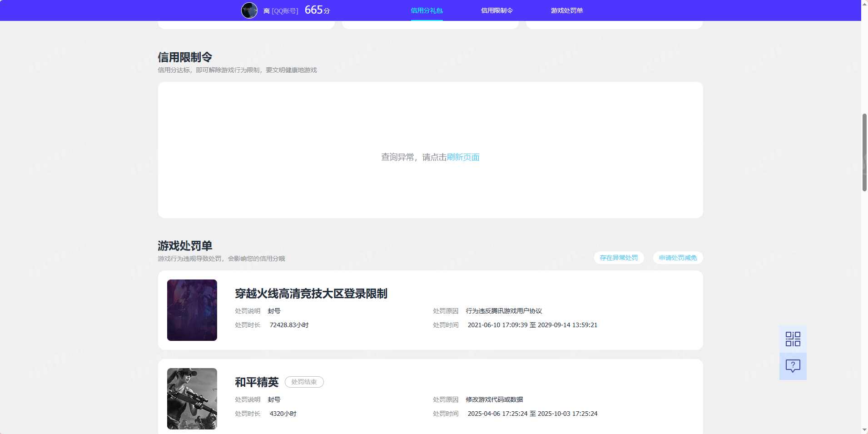Click the 72428.83小时 duration value
Screen dimensions: 868x434
click(x=289, y=325)
